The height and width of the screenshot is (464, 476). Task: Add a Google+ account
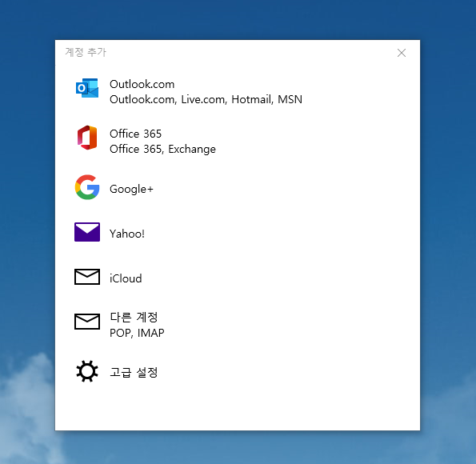click(x=131, y=189)
